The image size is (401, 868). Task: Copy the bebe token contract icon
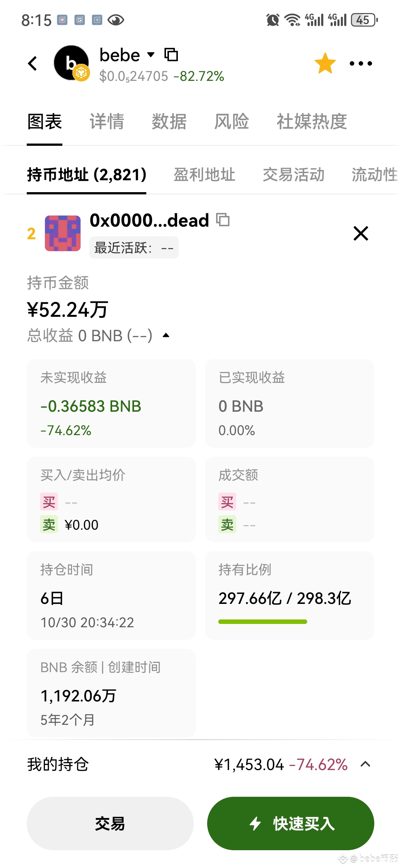pos(171,55)
